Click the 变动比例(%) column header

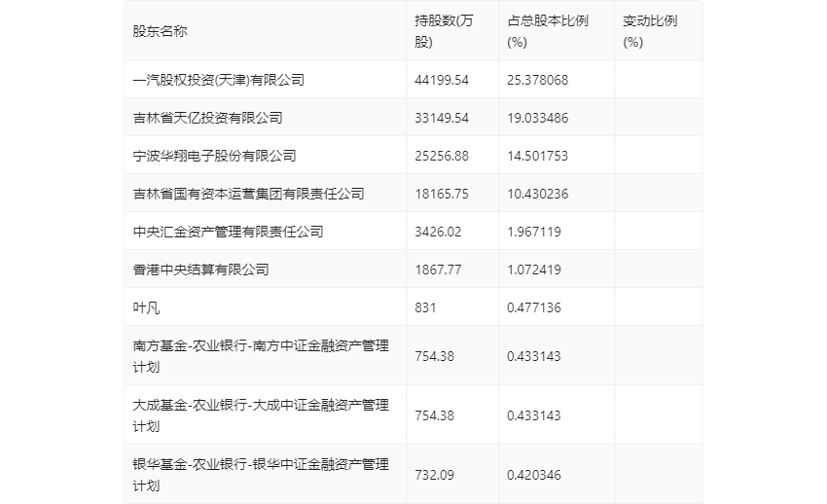tap(650, 31)
